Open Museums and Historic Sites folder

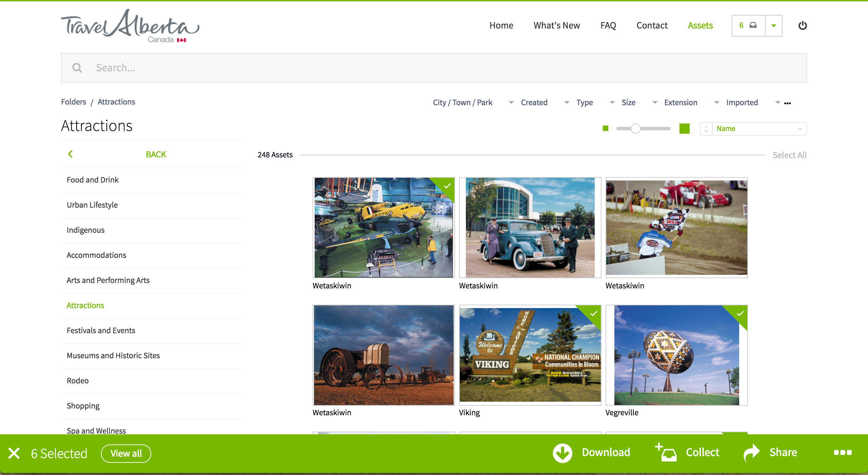click(113, 356)
